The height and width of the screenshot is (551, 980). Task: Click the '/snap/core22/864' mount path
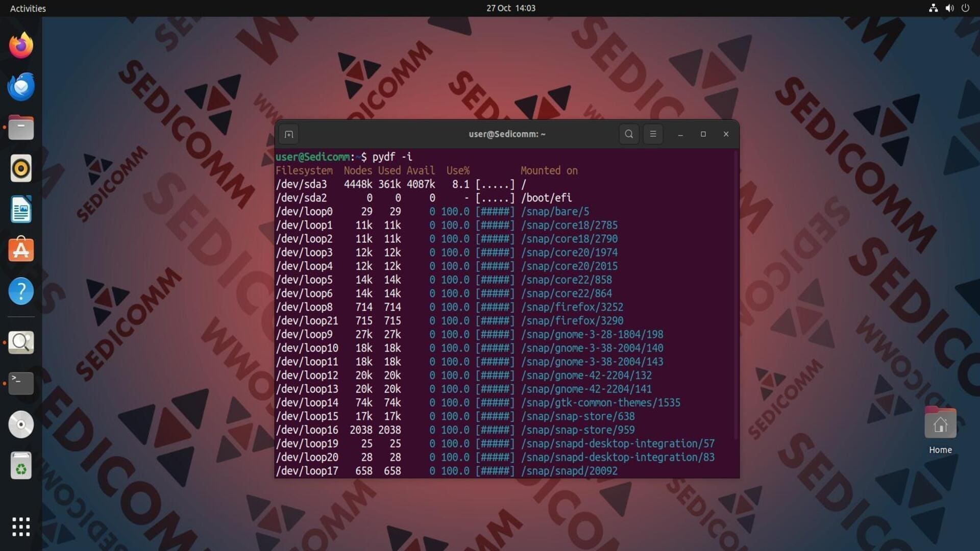pyautogui.click(x=566, y=293)
